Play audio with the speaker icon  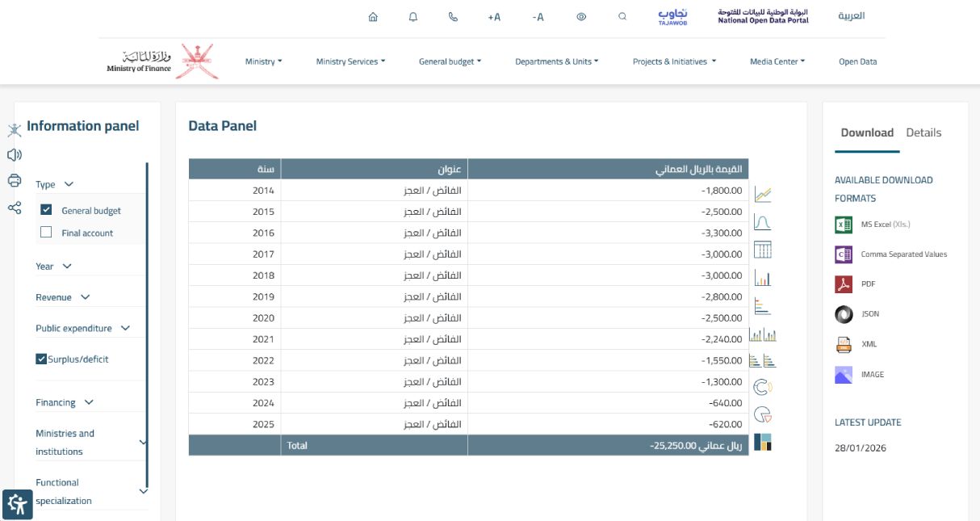point(15,154)
